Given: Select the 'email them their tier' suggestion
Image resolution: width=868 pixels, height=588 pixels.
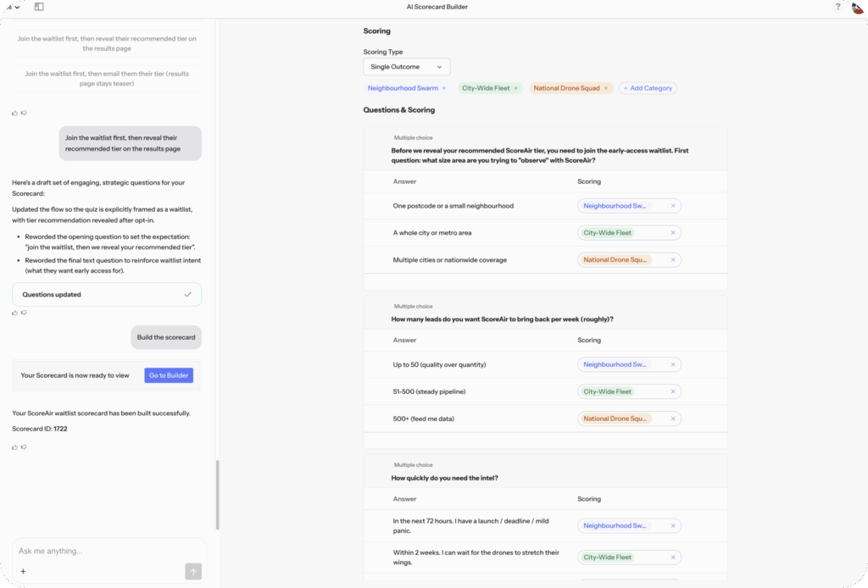Looking at the screenshot, I should [x=107, y=78].
